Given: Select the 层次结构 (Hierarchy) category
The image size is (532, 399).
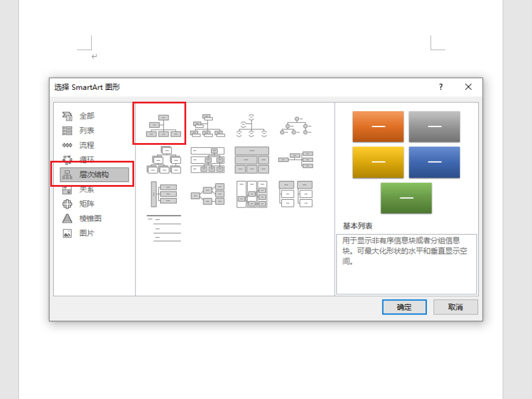Looking at the screenshot, I should coord(94,174).
